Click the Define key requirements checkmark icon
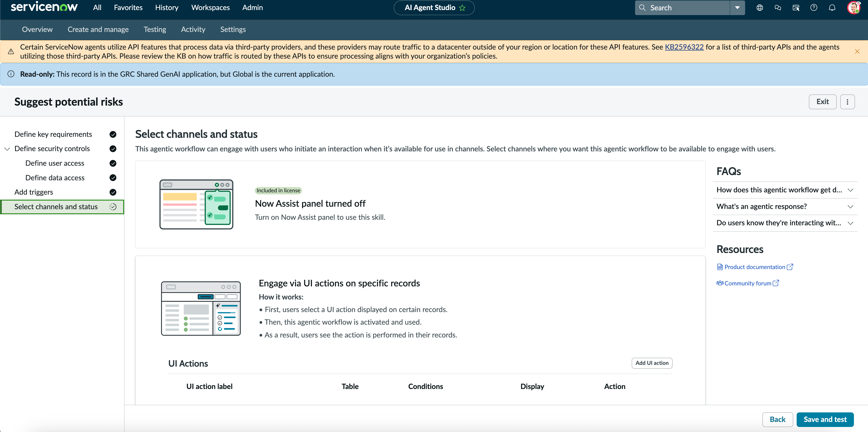The image size is (868, 432). (113, 135)
